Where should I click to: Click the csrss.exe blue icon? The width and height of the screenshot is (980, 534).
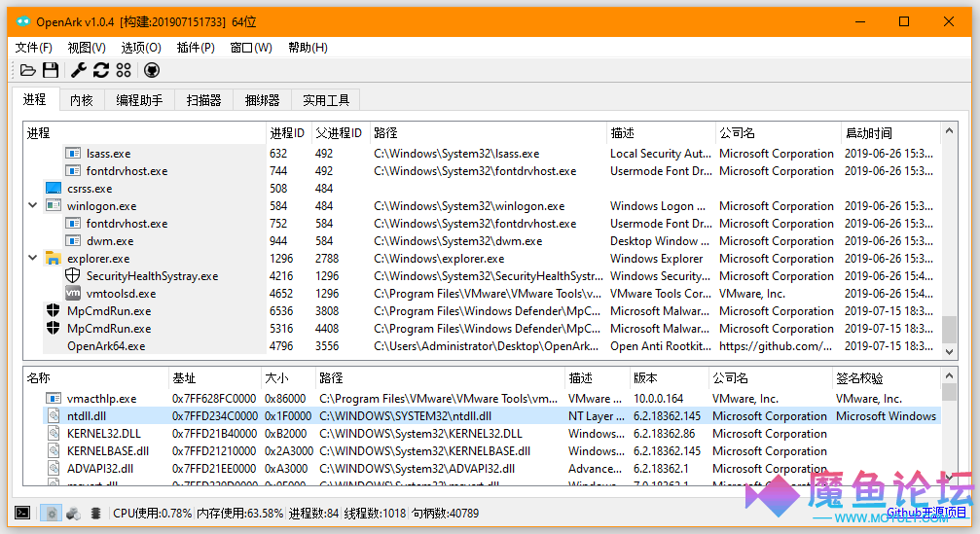pyautogui.click(x=54, y=189)
